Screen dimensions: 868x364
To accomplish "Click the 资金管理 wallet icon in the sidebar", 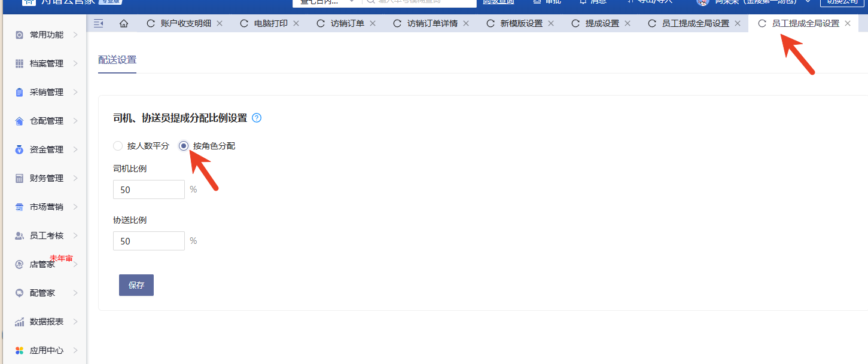I will click(19, 149).
